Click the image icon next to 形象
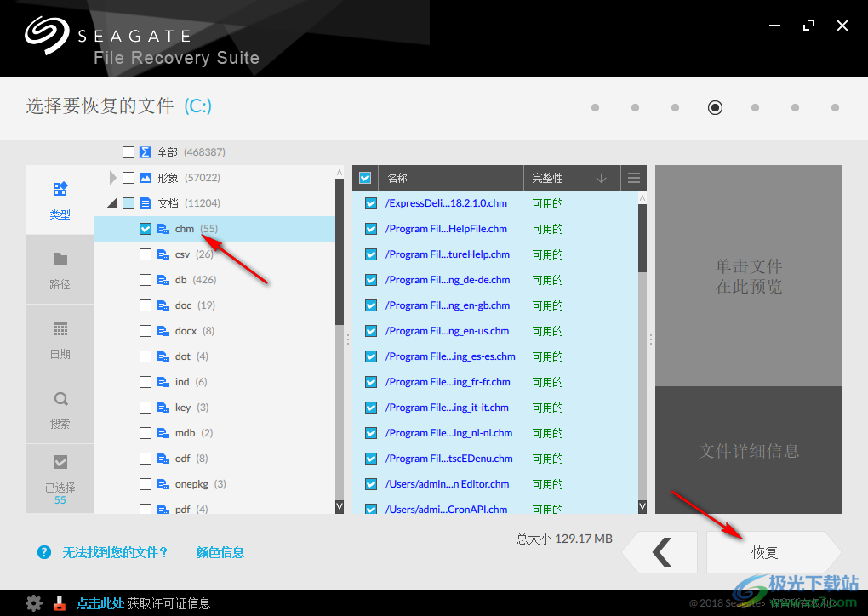868x616 pixels. (145, 178)
